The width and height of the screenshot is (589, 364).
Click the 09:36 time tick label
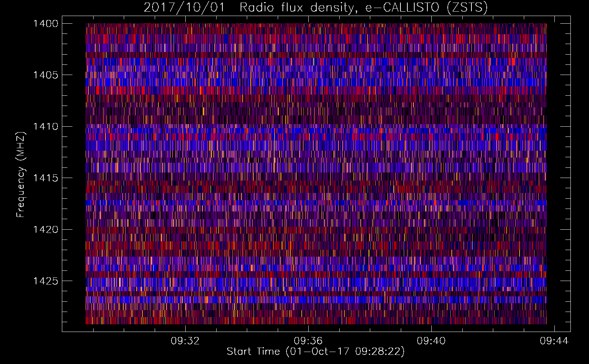308,341
